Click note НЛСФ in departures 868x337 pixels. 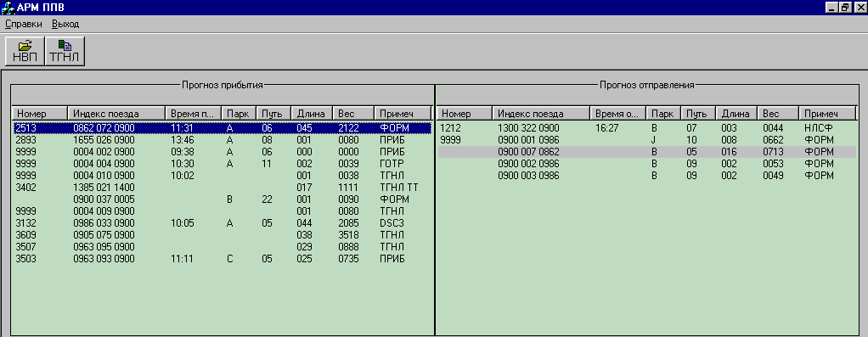tap(819, 128)
